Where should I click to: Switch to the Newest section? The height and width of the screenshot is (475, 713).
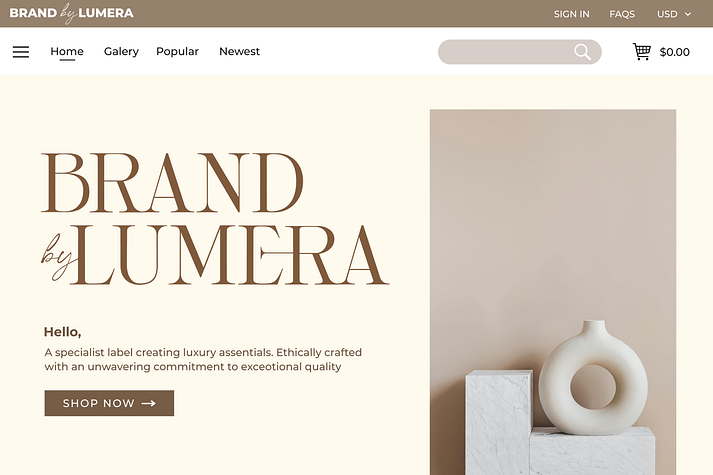[239, 51]
